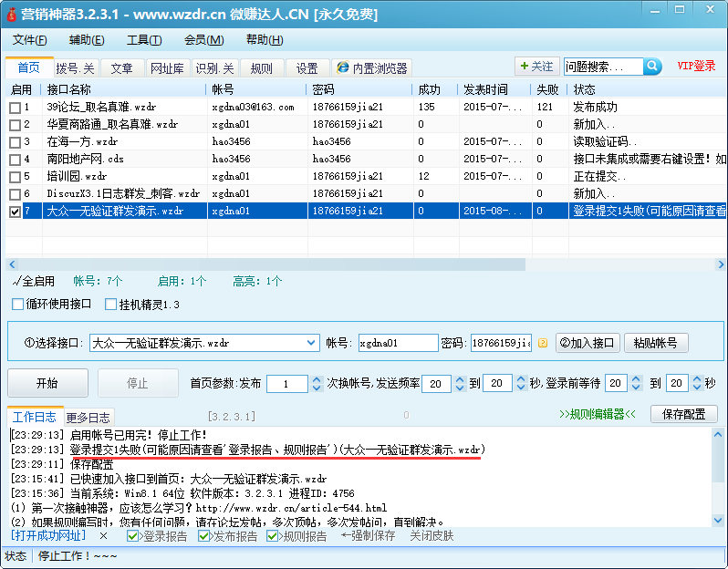Viewport: 728px width, 569px height.
Task: Toggle 规则报告 checkbox
Action: (x=272, y=536)
